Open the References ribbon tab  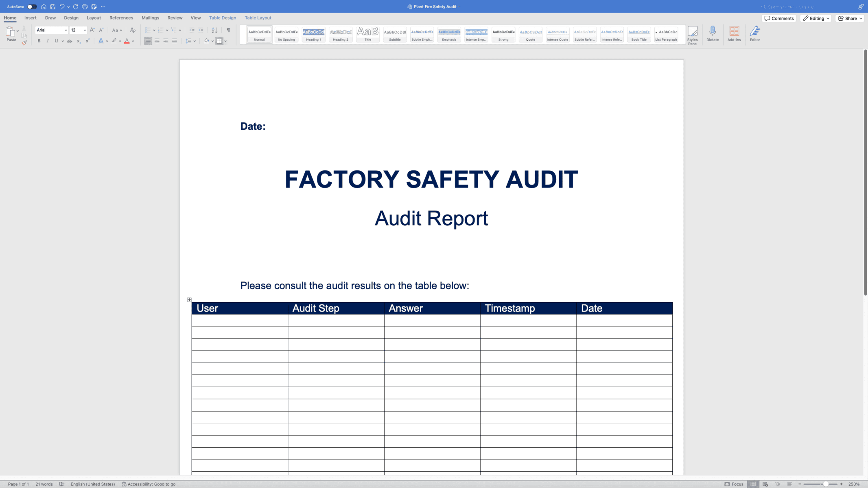pos(121,17)
